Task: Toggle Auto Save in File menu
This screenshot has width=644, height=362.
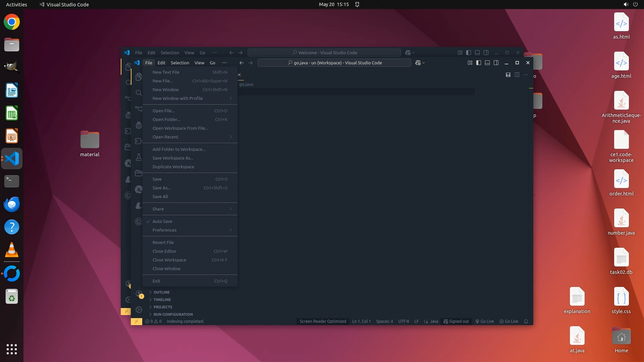Action: [162, 221]
